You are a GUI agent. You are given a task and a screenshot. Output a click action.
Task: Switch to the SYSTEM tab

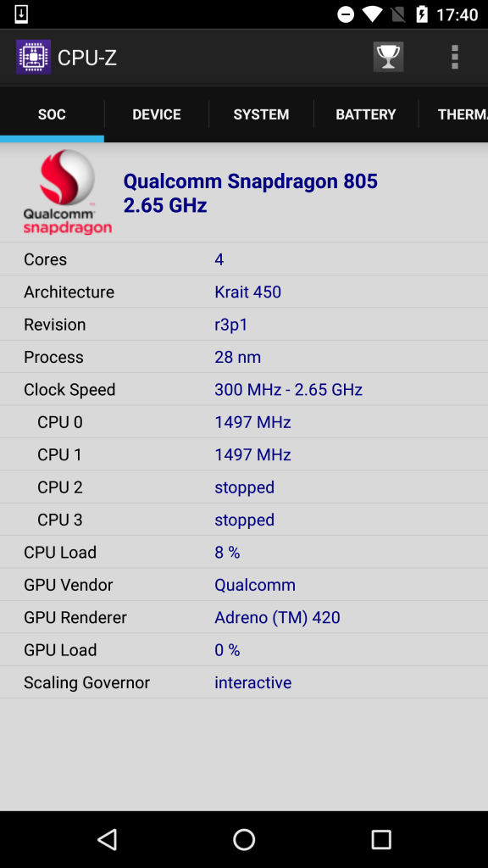[261, 114]
